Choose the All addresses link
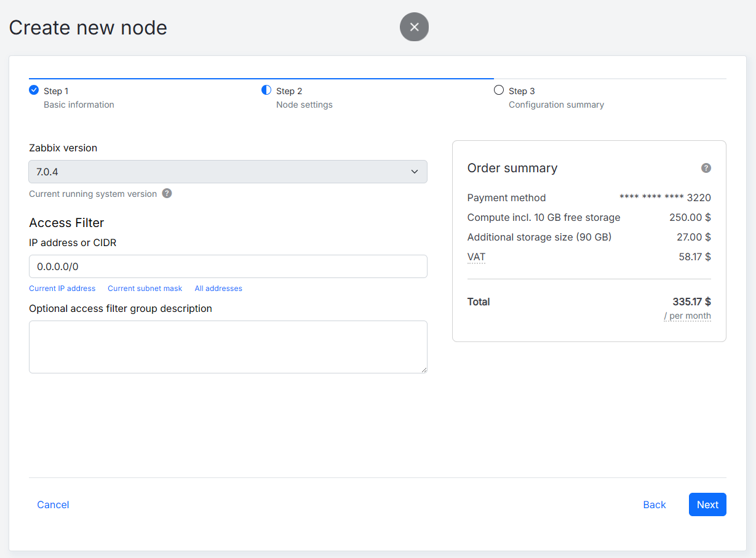Viewport: 756px width, 558px height. click(218, 289)
